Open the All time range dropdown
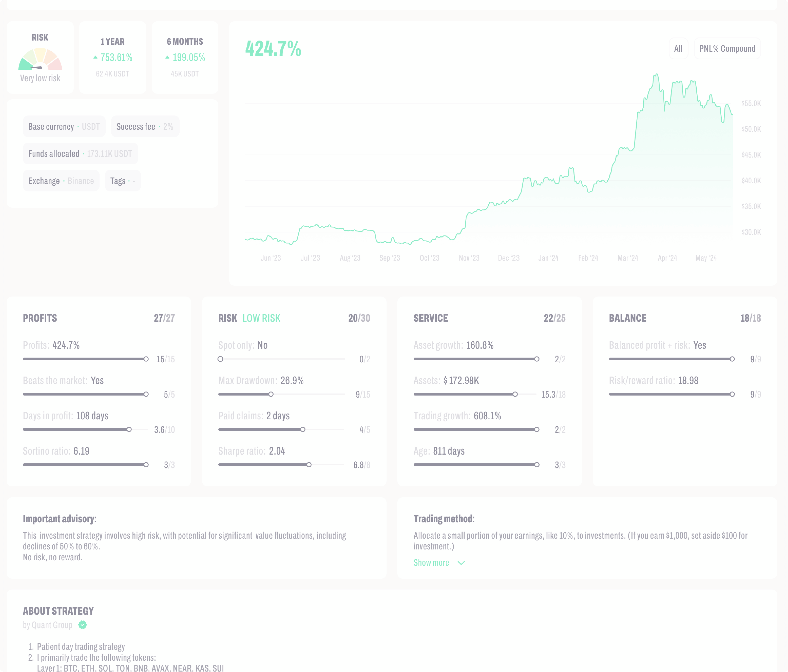This screenshot has width=788, height=672. tap(678, 49)
